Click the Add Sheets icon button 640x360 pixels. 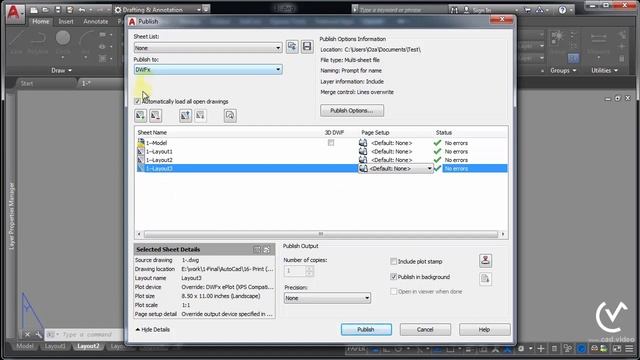pyautogui.click(x=140, y=116)
